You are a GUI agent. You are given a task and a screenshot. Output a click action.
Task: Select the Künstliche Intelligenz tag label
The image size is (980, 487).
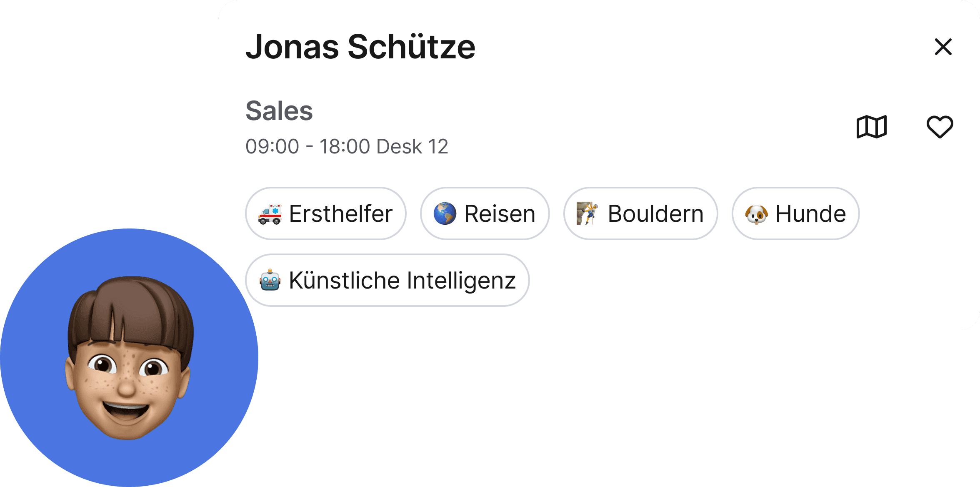point(402,281)
